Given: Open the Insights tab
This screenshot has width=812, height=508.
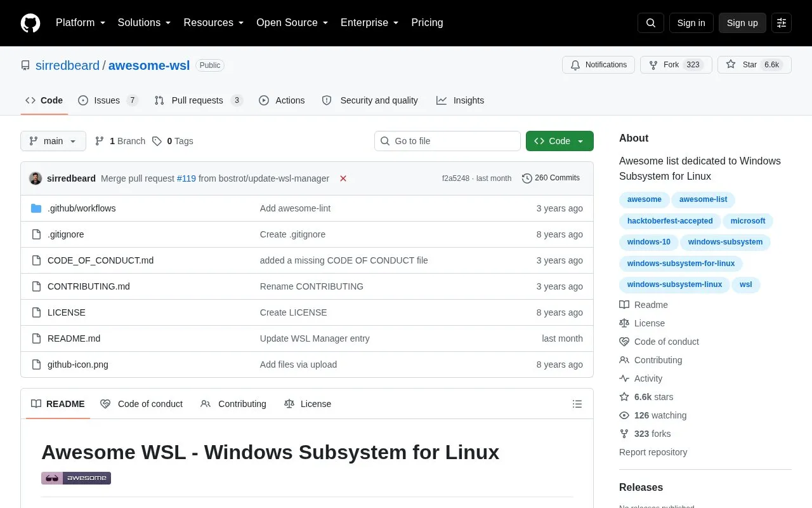Looking at the screenshot, I should (x=461, y=100).
